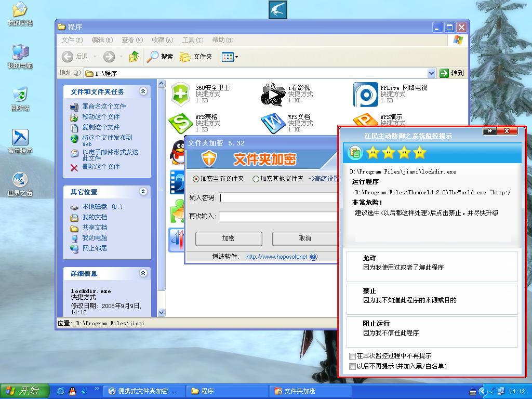Click the 转到 go button
The width and height of the screenshot is (532, 399).
pos(451,73)
